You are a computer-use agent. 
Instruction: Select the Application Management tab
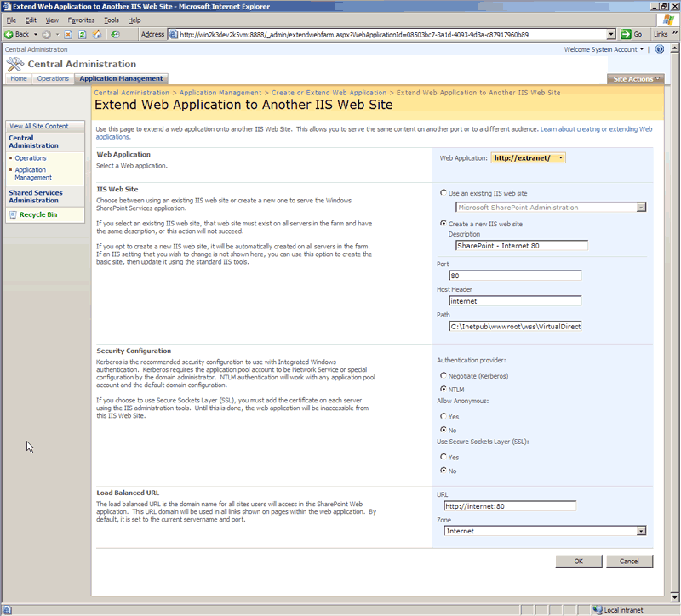coord(121,78)
